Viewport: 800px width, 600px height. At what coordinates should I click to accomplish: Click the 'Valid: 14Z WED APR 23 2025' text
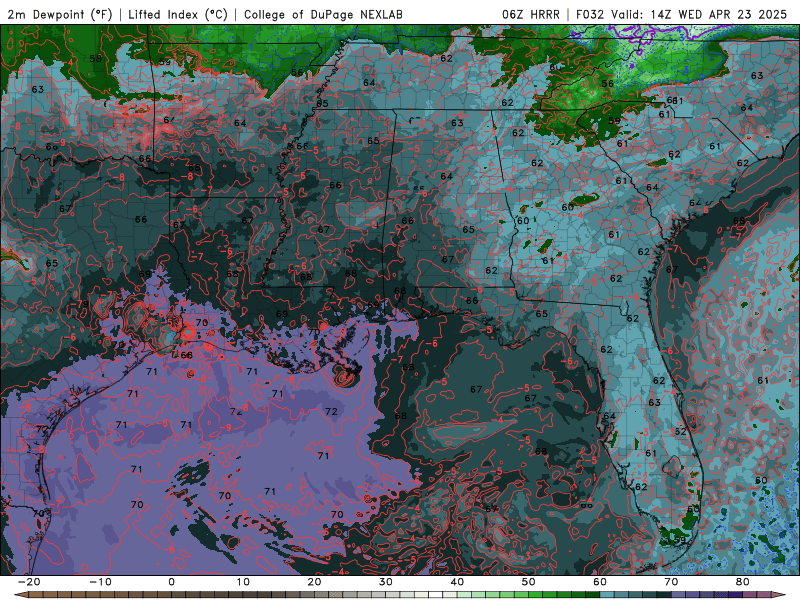(699, 14)
